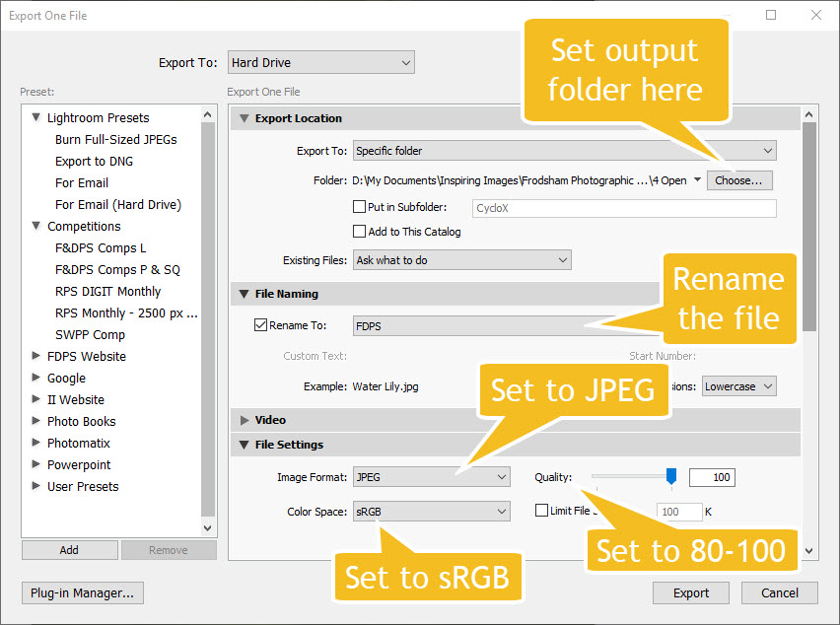Screen dimensions: 840x625
Task: Expand the Google preset folder
Action: click(35, 378)
